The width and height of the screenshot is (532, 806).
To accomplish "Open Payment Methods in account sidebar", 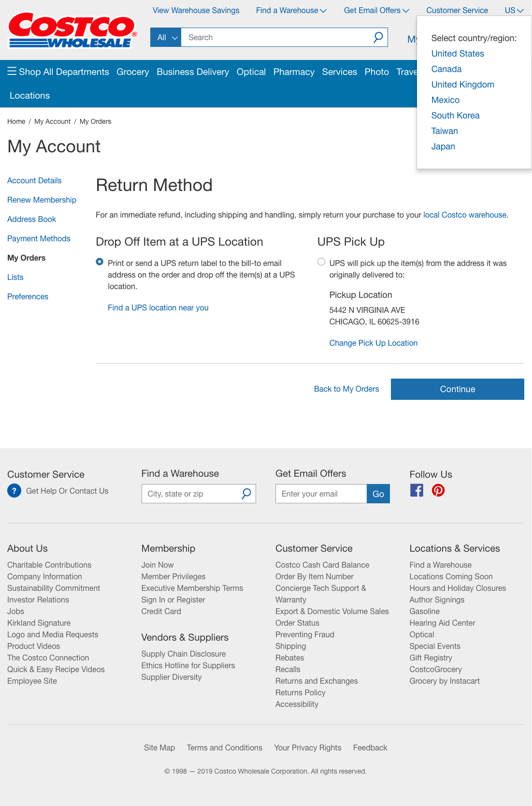I will pos(39,238).
